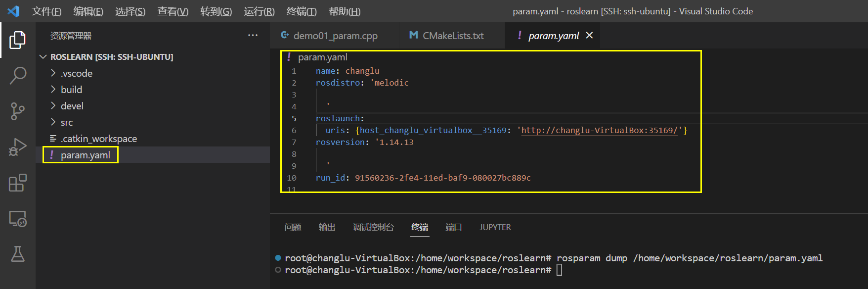The width and height of the screenshot is (868, 289).
Task: Open Run and Debug view icon
Action: coord(18,147)
